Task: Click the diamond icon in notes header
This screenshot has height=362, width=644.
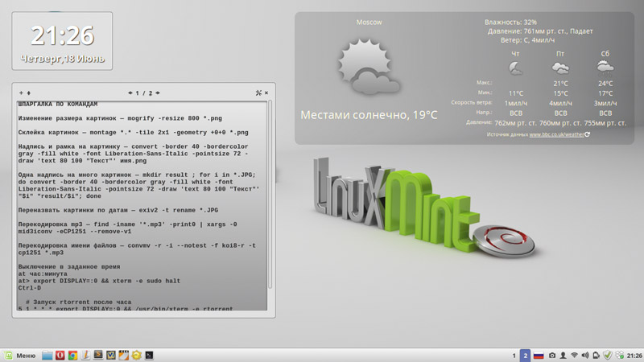Action: tap(29, 93)
